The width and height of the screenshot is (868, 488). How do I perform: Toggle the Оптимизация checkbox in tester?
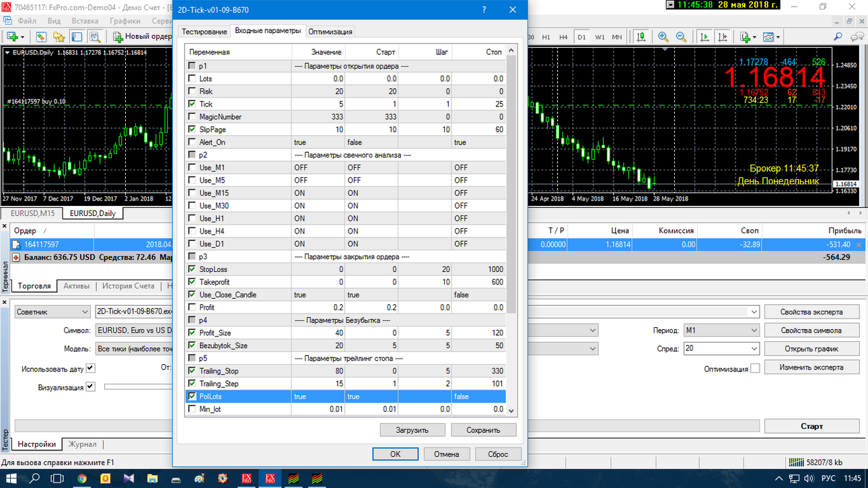tap(755, 369)
